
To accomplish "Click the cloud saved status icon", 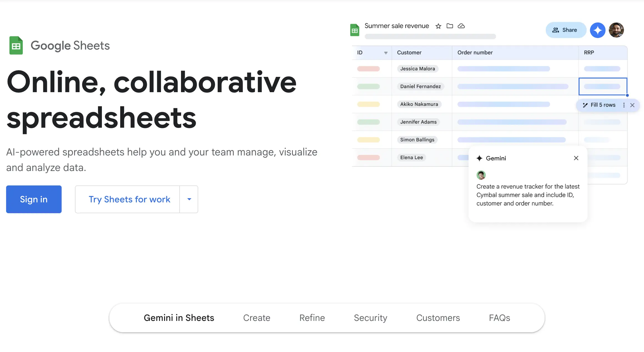I will [461, 26].
